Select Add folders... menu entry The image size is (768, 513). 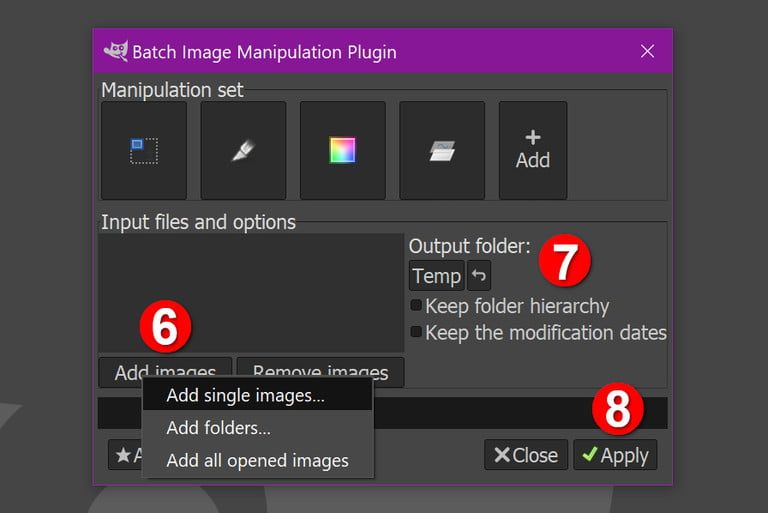pos(219,428)
